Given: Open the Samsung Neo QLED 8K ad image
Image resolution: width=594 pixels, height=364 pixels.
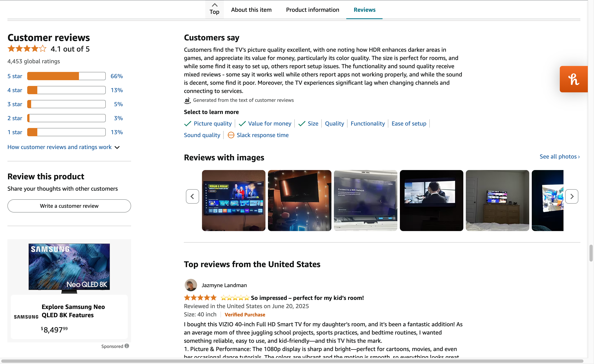Looking at the screenshot, I should 69,268.
